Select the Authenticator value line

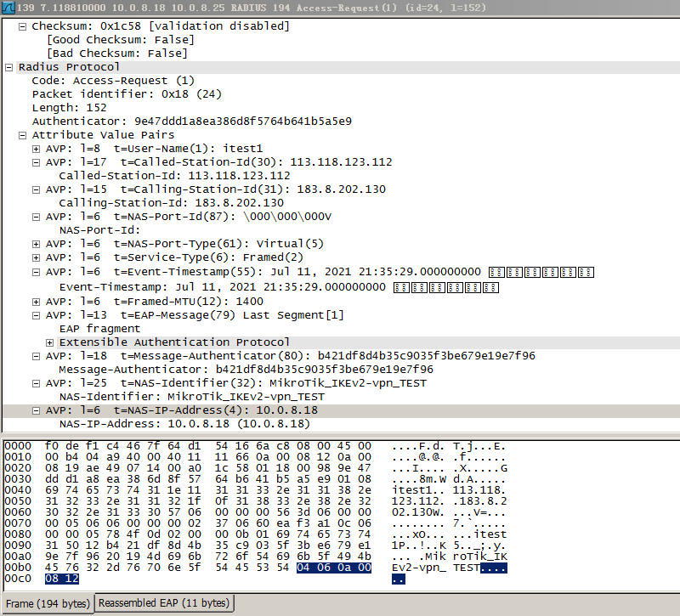point(192,122)
